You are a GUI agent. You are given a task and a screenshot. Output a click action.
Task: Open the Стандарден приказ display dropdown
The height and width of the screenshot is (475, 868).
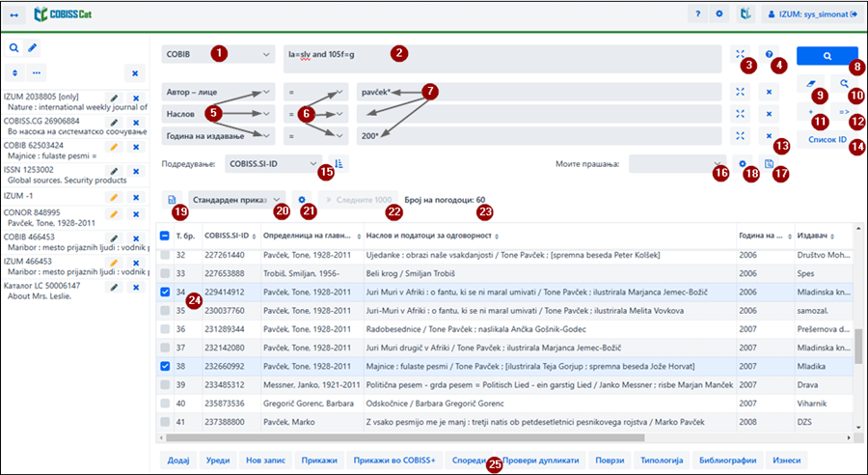pyautogui.click(x=237, y=200)
